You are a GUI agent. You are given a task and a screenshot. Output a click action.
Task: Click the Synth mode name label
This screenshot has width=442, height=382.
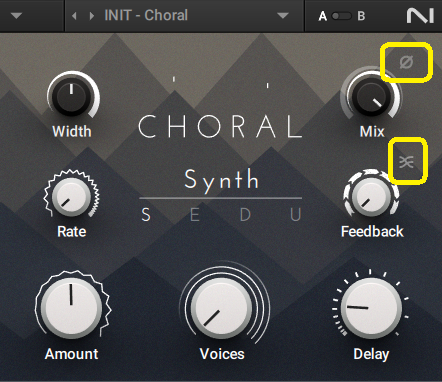tap(221, 180)
